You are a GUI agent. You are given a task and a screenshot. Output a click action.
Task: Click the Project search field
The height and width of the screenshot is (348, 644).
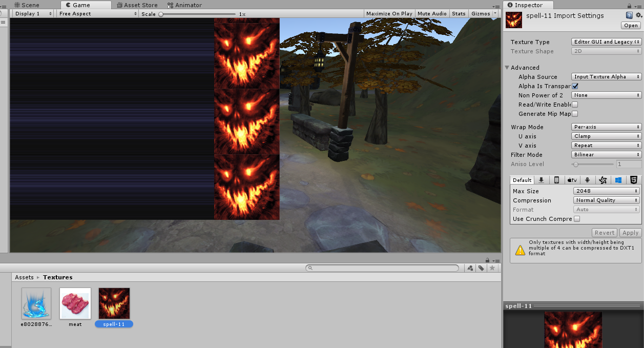click(x=382, y=268)
